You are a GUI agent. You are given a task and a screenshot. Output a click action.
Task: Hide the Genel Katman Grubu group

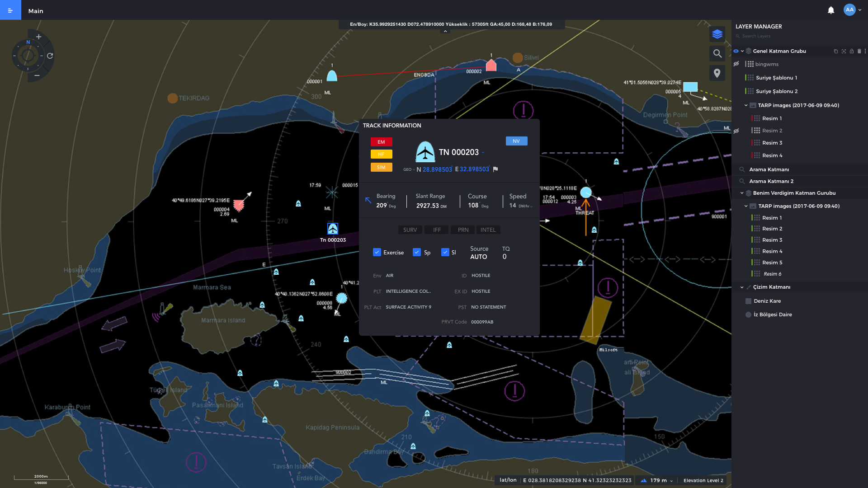(736, 51)
